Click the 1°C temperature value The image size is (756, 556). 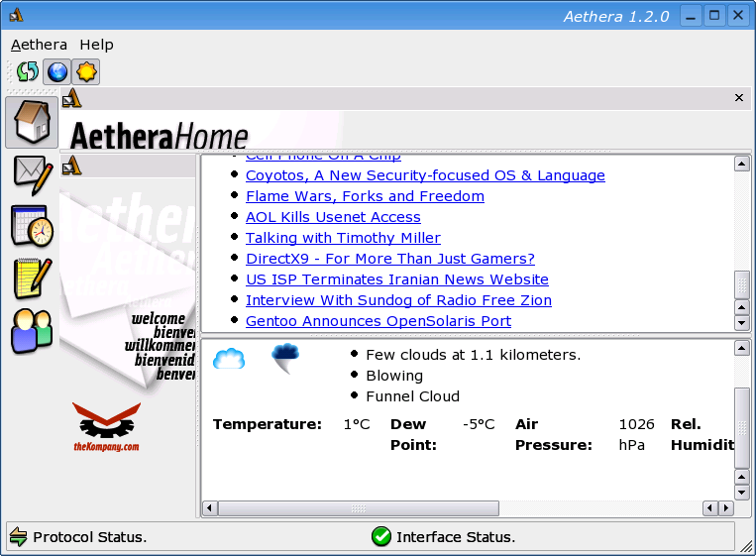tap(357, 424)
